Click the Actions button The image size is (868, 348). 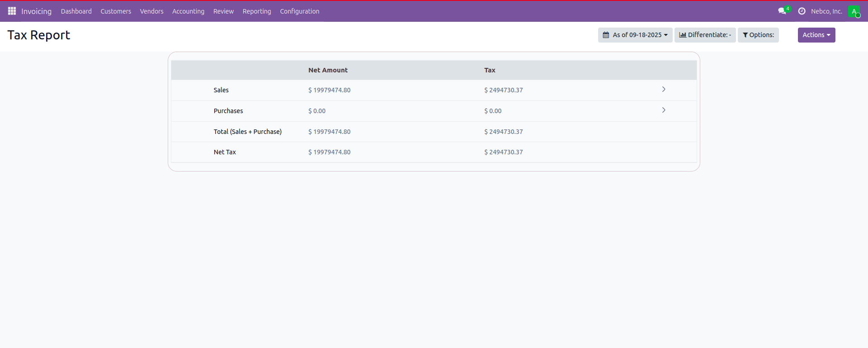pyautogui.click(x=816, y=35)
